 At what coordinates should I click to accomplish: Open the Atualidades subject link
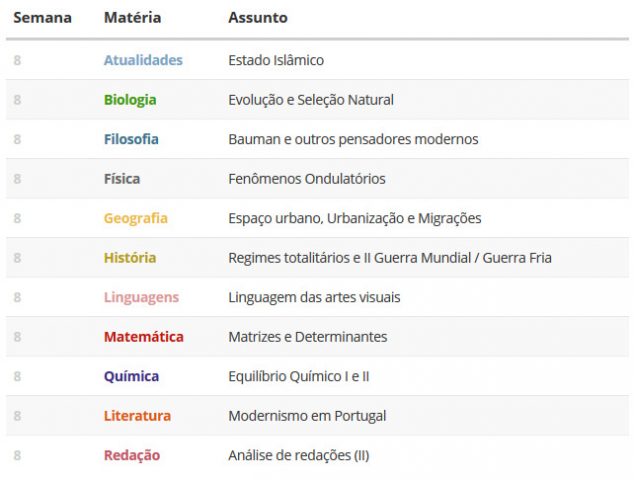(x=143, y=60)
